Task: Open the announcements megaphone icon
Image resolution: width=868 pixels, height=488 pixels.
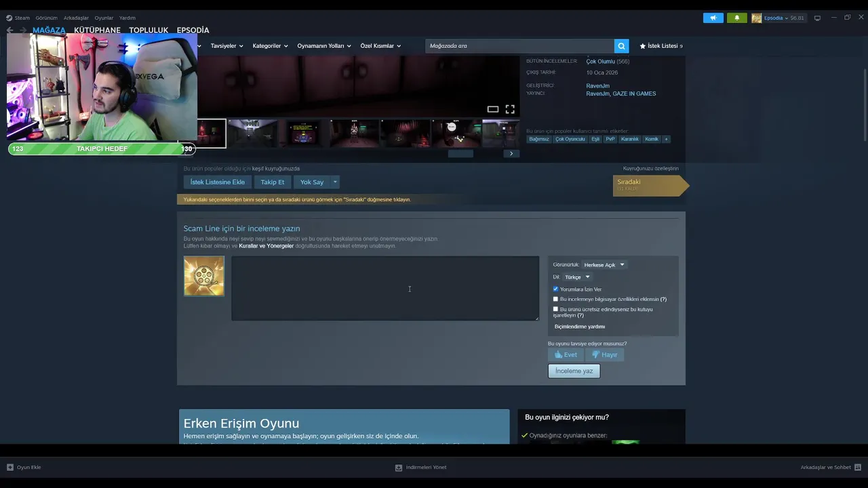Action: pos(713,18)
